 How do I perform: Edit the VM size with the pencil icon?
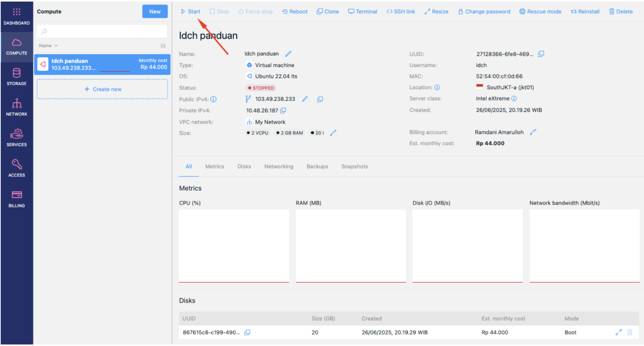tap(333, 133)
